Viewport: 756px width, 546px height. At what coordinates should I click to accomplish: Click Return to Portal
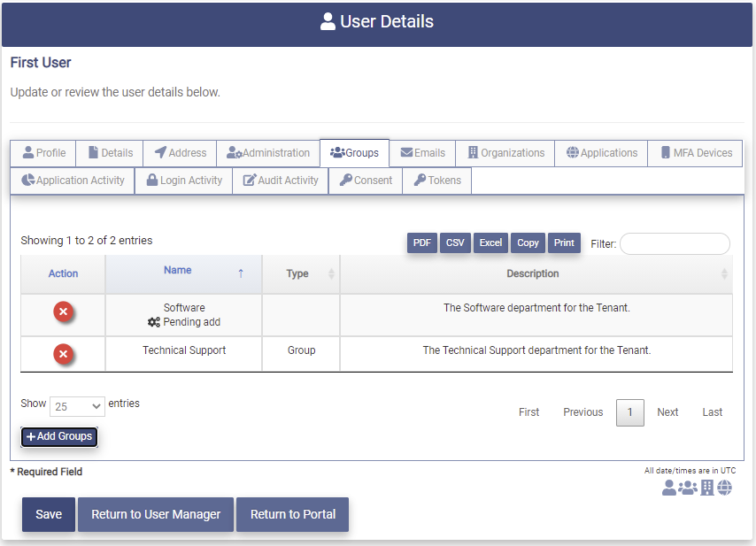(x=293, y=515)
